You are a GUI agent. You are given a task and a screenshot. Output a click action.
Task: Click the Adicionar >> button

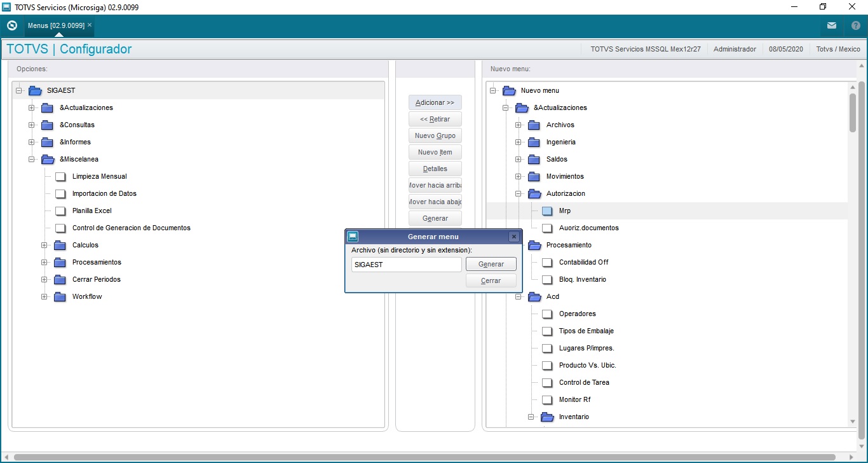(435, 102)
